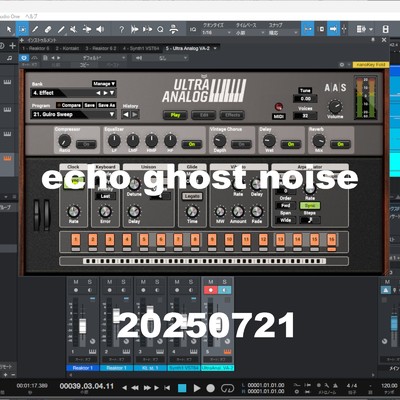Adjust the Volume knob
The width and height of the screenshot is (400, 400).
(x=335, y=107)
